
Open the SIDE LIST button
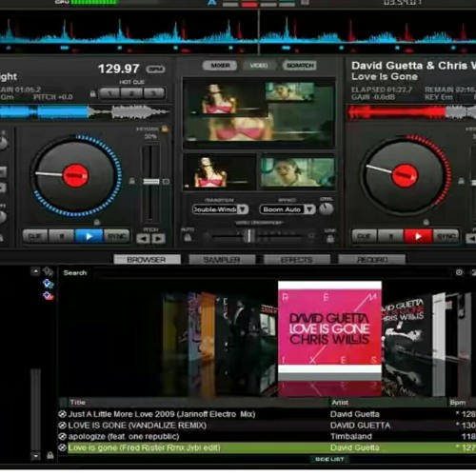click(x=329, y=459)
